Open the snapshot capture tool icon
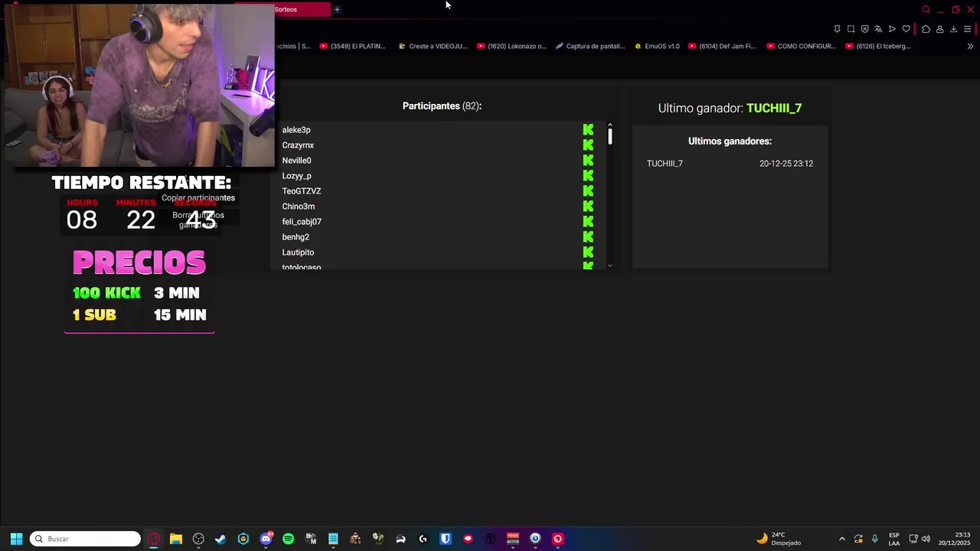Viewport: 980px width, 551px height. (x=851, y=29)
